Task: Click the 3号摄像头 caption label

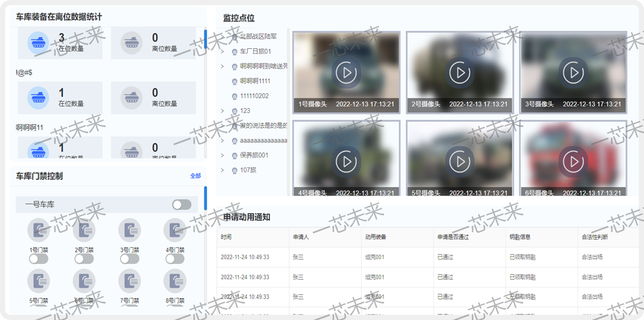Action: [539, 104]
